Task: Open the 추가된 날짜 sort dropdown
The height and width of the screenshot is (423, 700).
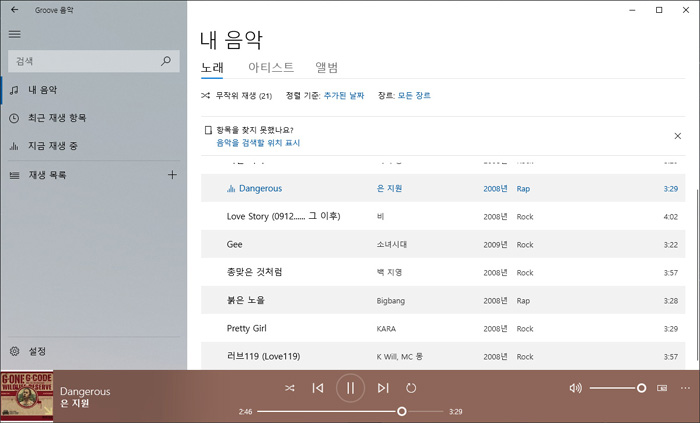Action: pos(344,95)
